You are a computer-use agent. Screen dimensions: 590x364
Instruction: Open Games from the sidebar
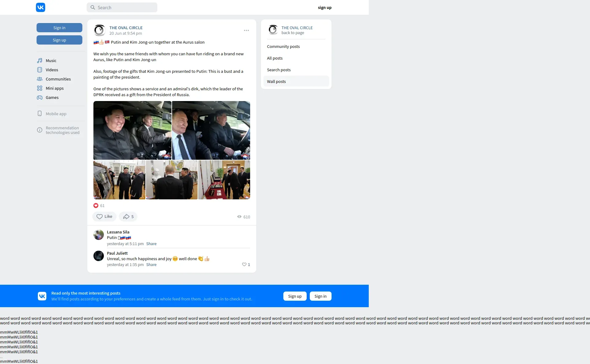[x=52, y=97]
